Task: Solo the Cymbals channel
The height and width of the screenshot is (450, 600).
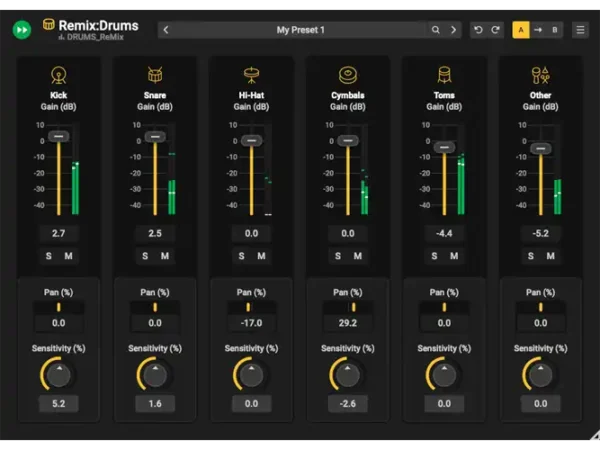Action: (x=338, y=256)
